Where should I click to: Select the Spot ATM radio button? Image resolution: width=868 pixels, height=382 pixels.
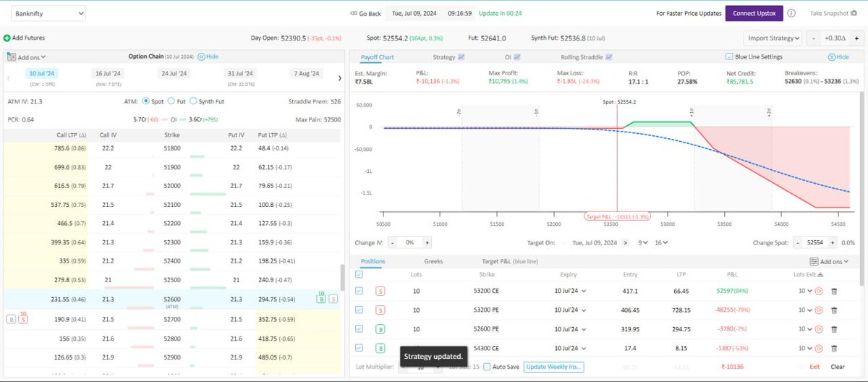click(147, 101)
